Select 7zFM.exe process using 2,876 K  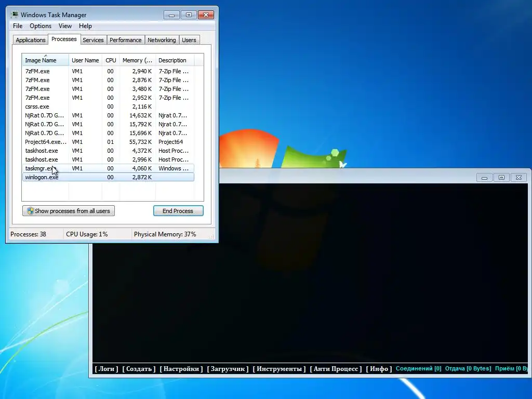pos(108,80)
